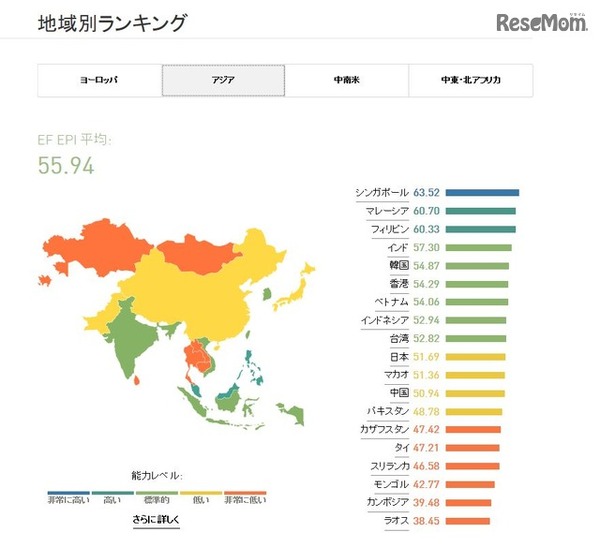
Task: Click the blue 非常に高い legend swatch
Action: 68,493
